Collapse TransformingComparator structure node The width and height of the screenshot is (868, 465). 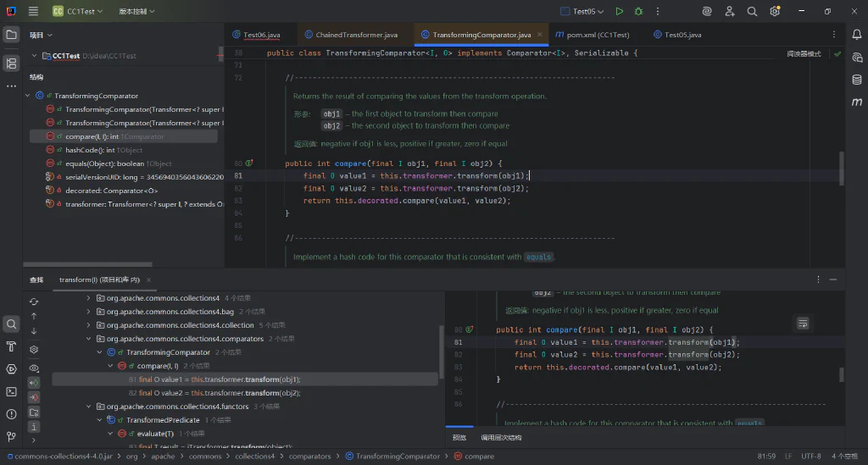pyautogui.click(x=28, y=96)
